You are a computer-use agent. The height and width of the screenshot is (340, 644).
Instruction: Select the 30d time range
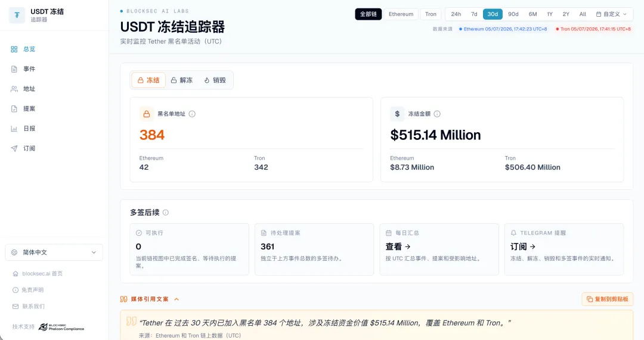(x=493, y=14)
